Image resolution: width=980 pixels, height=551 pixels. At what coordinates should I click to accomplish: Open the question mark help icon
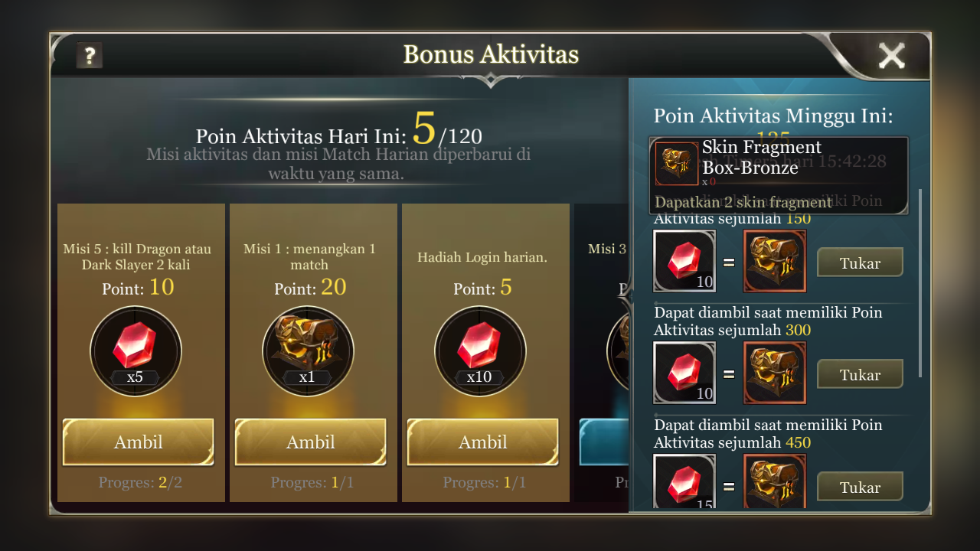coord(90,55)
